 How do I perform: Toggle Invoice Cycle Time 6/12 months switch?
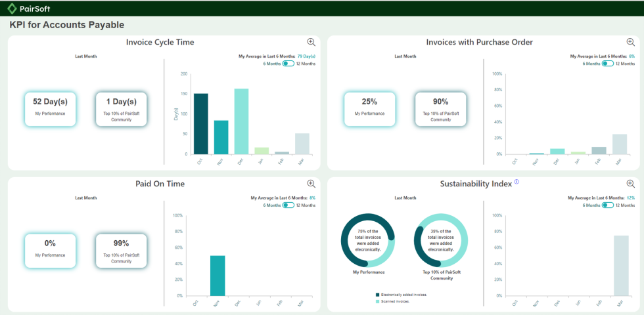click(288, 64)
